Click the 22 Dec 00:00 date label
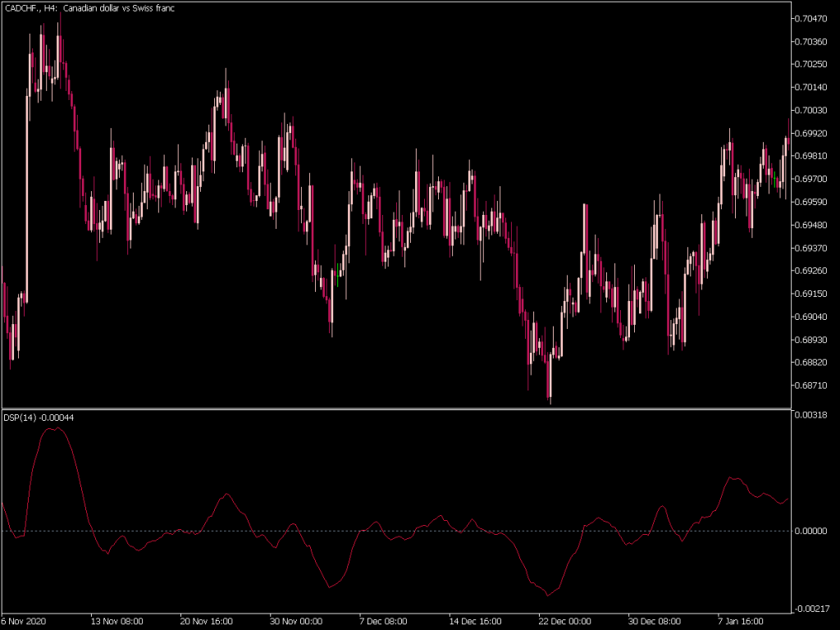The image size is (840, 630). (x=564, y=621)
